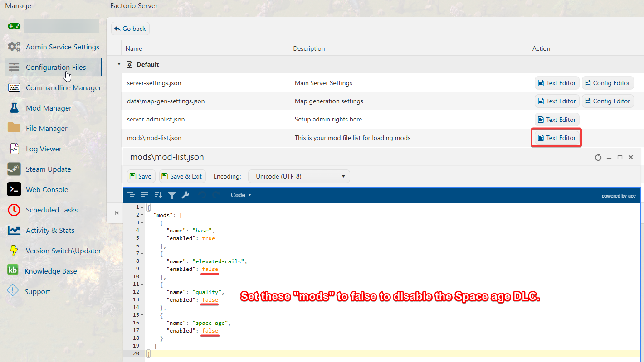Click the Save button in editor
The width and height of the screenshot is (644, 362).
tap(140, 176)
